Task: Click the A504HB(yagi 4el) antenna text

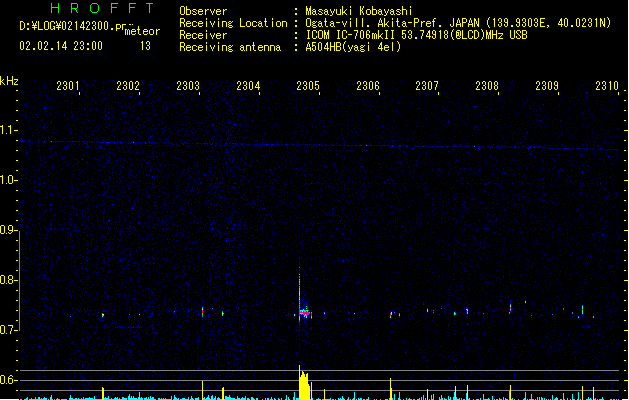Action: pyautogui.click(x=353, y=47)
